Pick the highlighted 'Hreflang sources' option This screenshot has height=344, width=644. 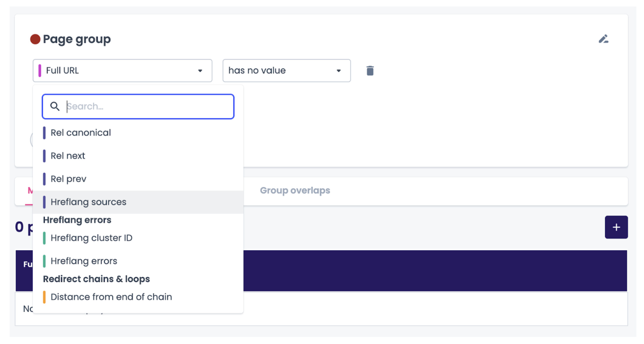click(x=138, y=202)
